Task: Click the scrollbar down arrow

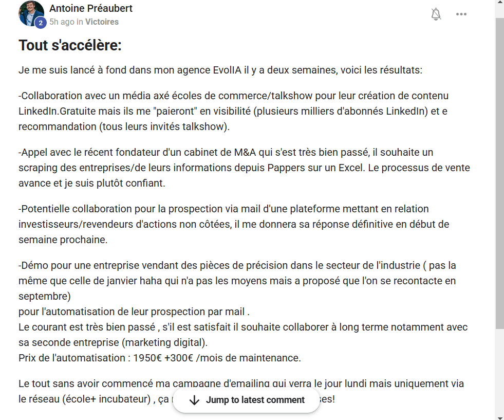Action: pyautogui.click(x=499, y=416)
